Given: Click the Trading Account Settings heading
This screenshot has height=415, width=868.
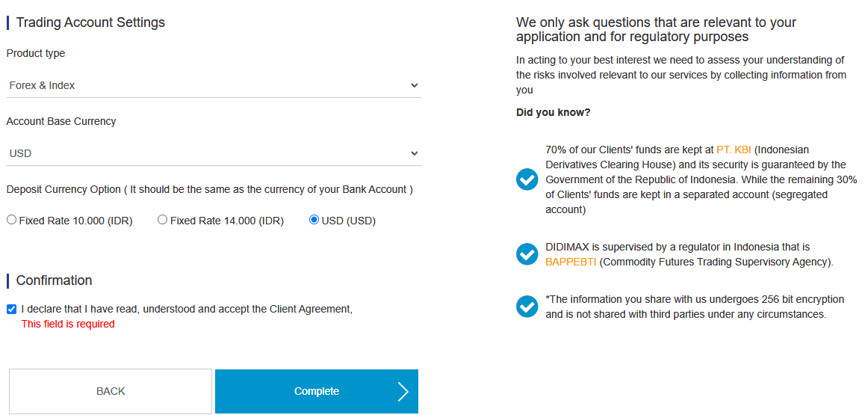Looking at the screenshot, I should [x=91, y=22].
